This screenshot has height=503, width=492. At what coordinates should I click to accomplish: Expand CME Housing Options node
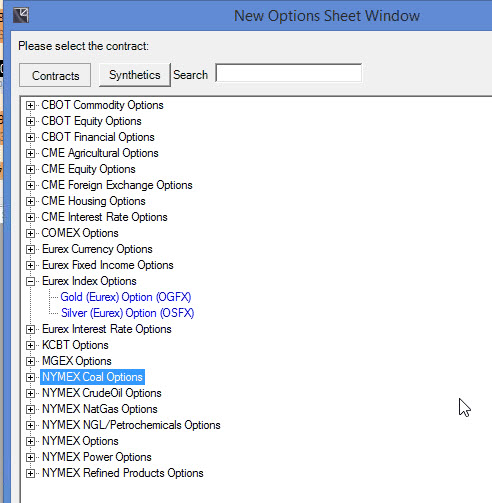(x=30, y=201)
